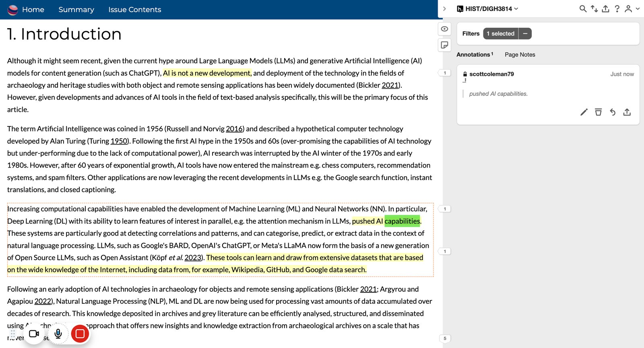Collapse the Hypothesis sidebar with the chevron

[444, 8]
